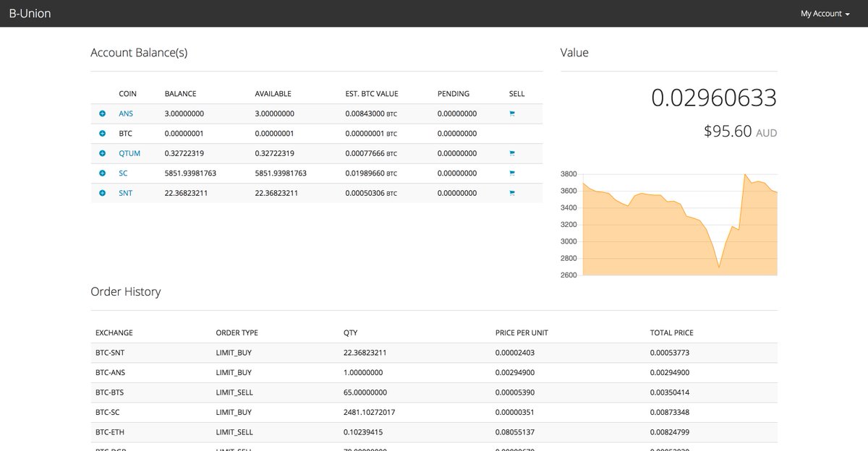Click the SC balance 5851.93981763

pyautogui.click(x=190, y=173)
